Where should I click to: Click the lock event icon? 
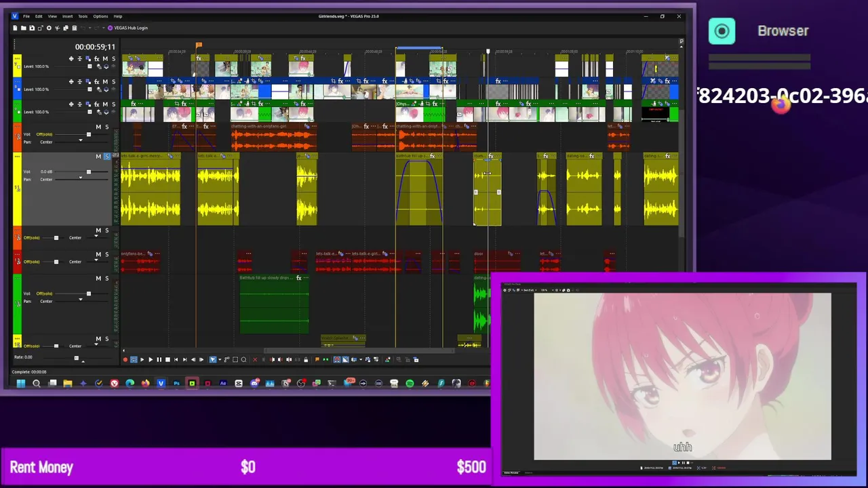[306, 360]
